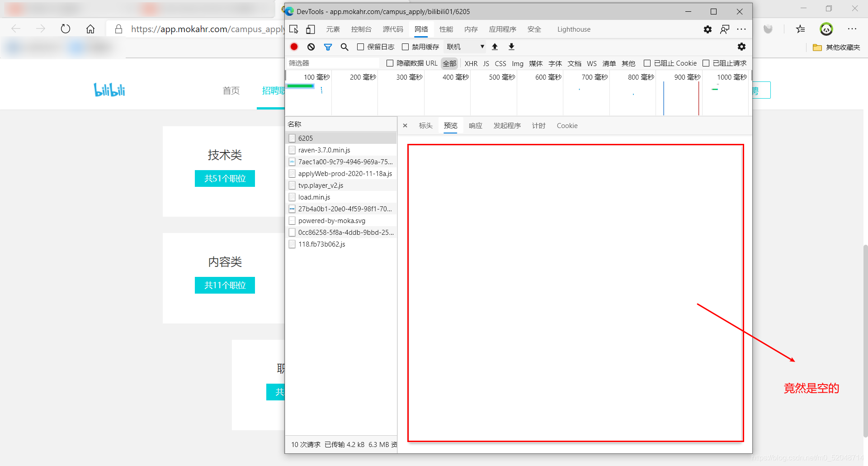Open Network panel settings gear
This screenshot has width=868, height=466.
741,47
